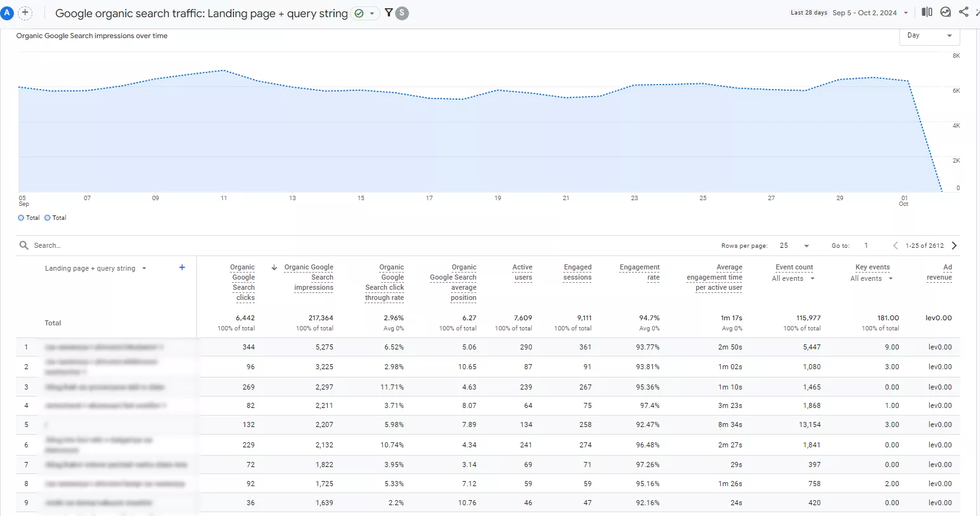
Task: Click chart title 'Organic Google Search impressions over time'
Action: [92, 36]
